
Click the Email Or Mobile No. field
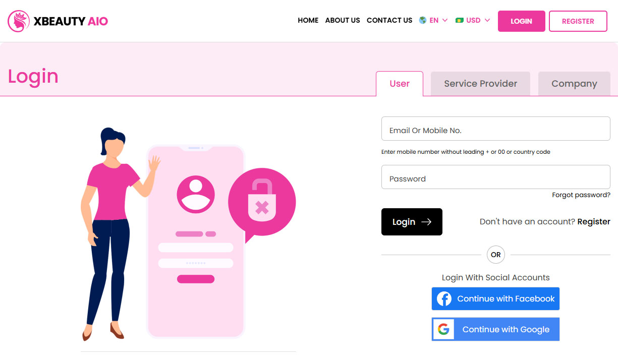coord(495,129)
